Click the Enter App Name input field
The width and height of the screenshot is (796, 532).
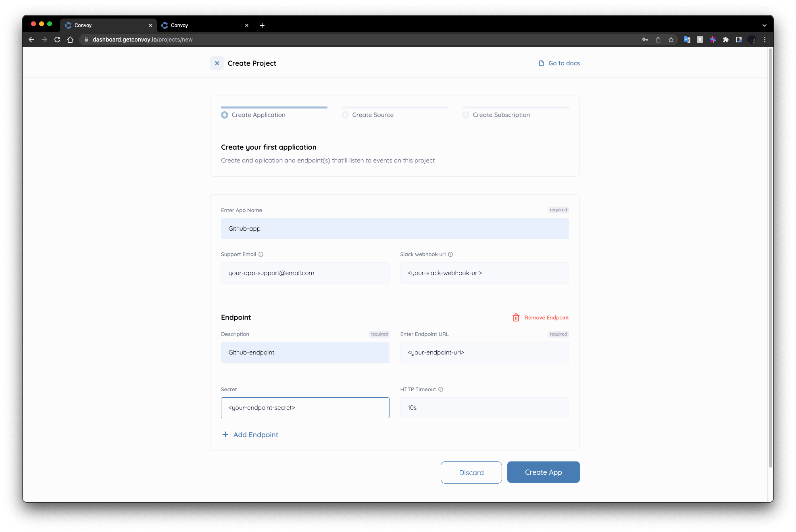pyautogui.click(x=395, y=229)
